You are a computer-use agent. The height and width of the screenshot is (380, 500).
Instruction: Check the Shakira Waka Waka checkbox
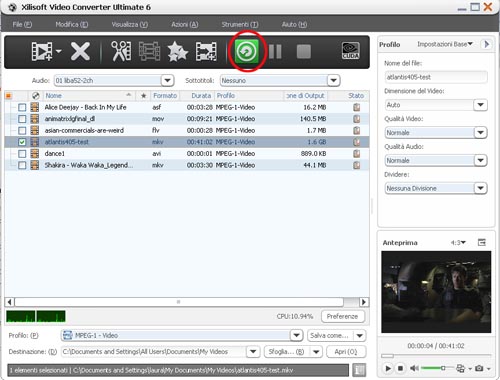(x=22, y=165)
